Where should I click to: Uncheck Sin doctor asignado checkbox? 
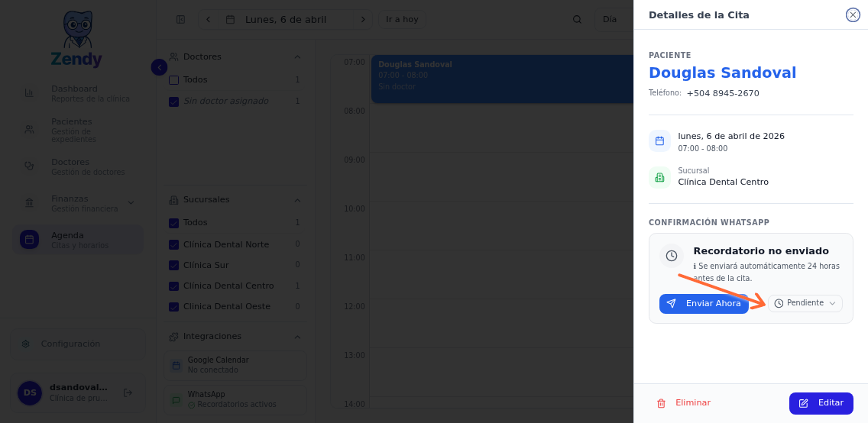click(173, 101)
